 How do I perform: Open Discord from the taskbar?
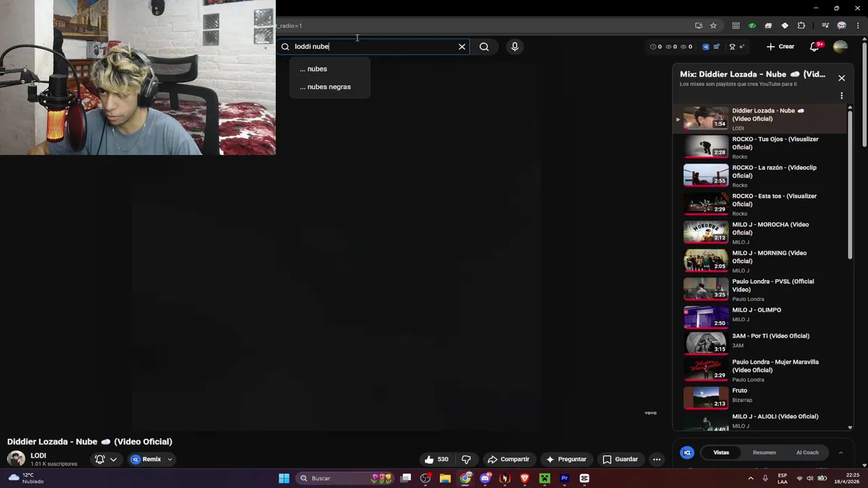[x=485, y=479]
